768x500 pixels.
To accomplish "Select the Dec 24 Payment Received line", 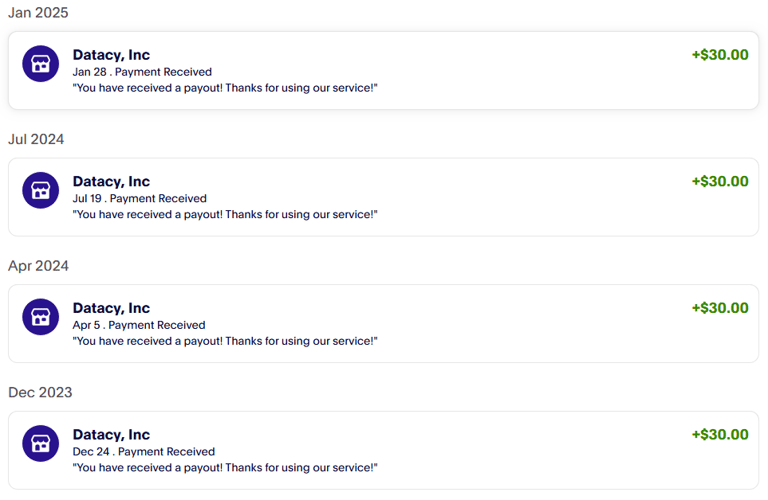I will 144,451.
